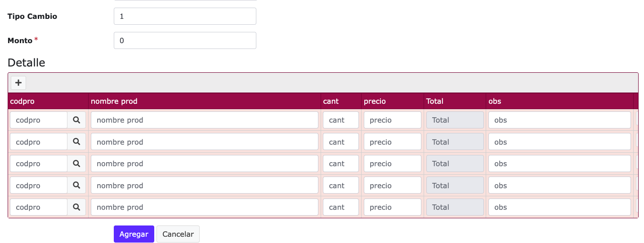Click third row obs field
This screenshot has height=243, width=644.
pos(559,163)
